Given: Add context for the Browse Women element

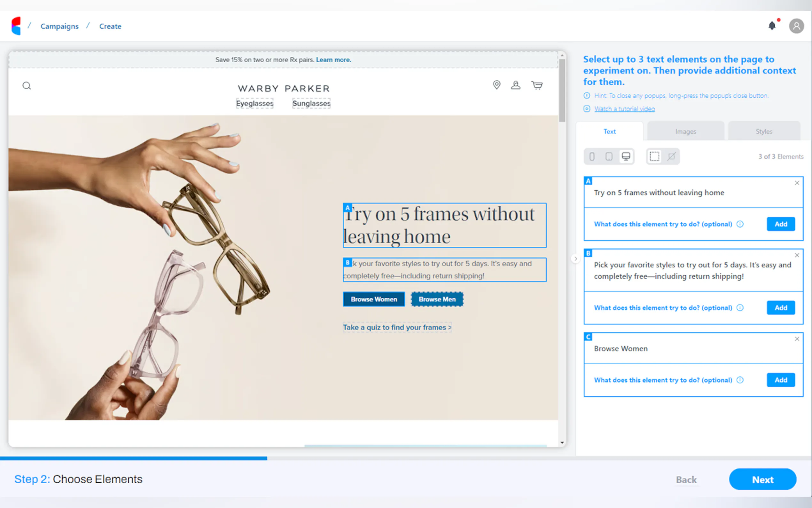Looking at the screenshot, I should point(781,380).
